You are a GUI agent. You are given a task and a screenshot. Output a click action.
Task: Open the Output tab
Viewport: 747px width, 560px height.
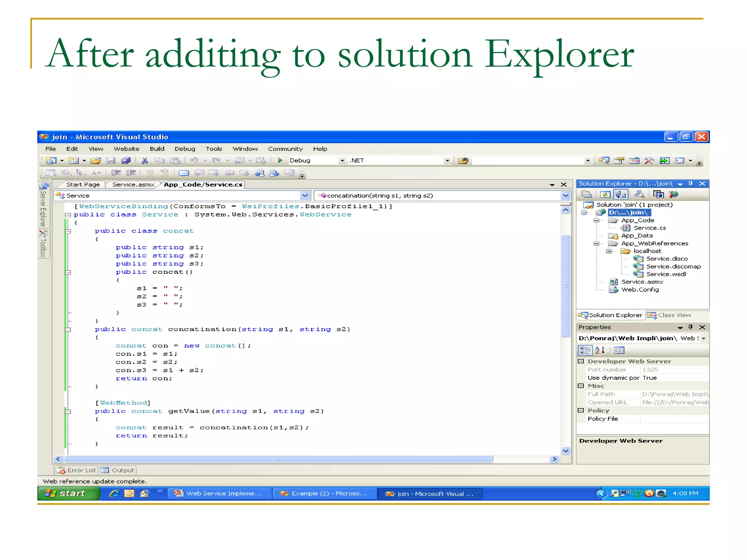point(117,470)
